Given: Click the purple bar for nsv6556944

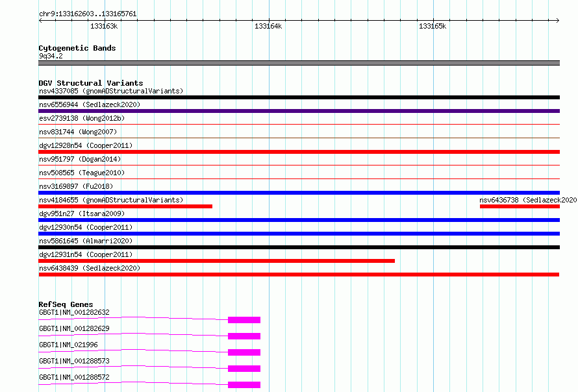Looking at the screenshot, I should (x=299, y=111).
